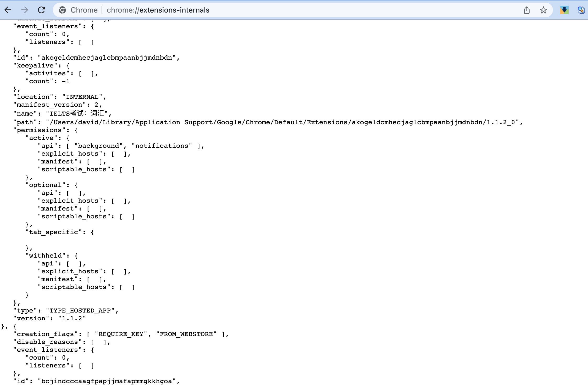Share this page via share icon

527,10
